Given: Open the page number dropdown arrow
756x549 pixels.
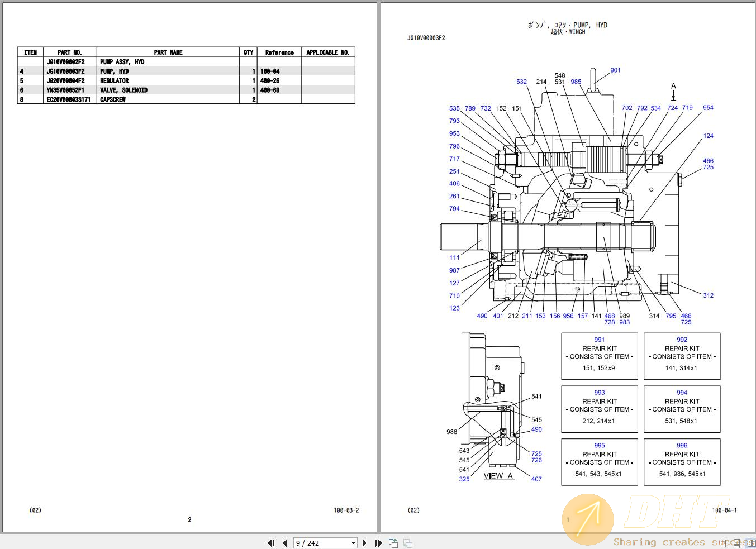Looking at the screenshot, I should click(353, 543).
